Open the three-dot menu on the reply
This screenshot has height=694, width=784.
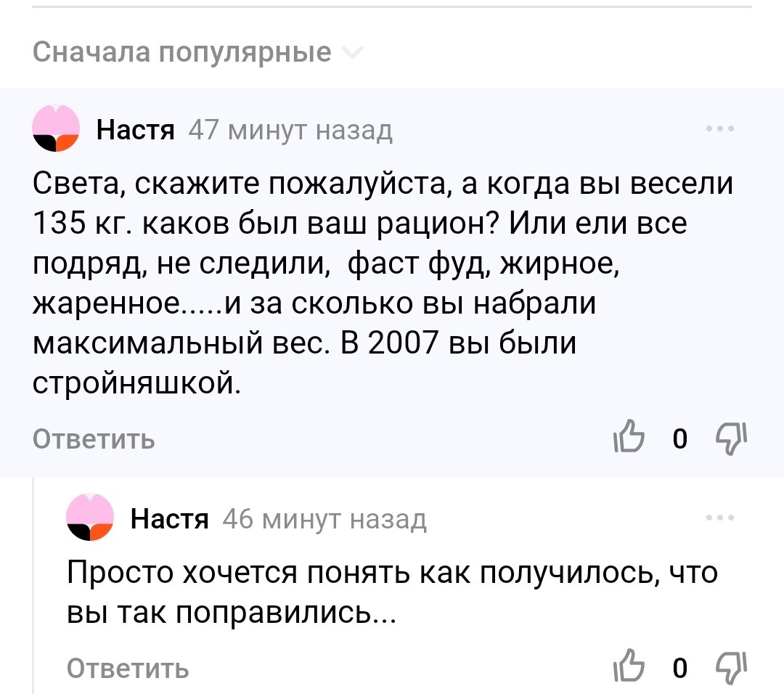coord(720,518)
